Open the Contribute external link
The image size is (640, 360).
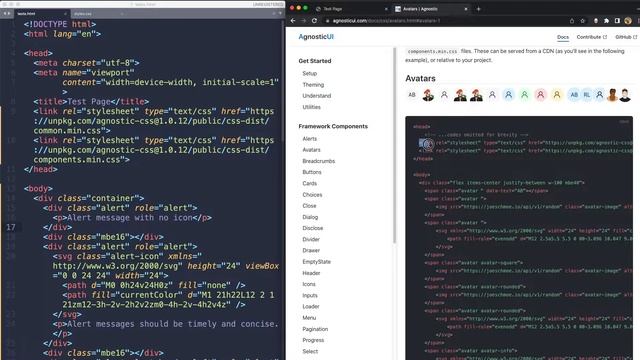click(591, 37)
